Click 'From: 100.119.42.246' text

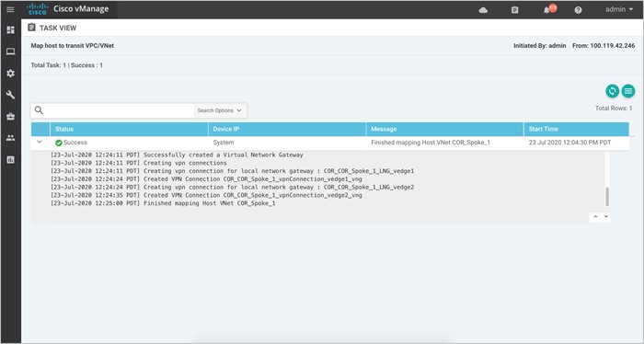pos(604,46)
